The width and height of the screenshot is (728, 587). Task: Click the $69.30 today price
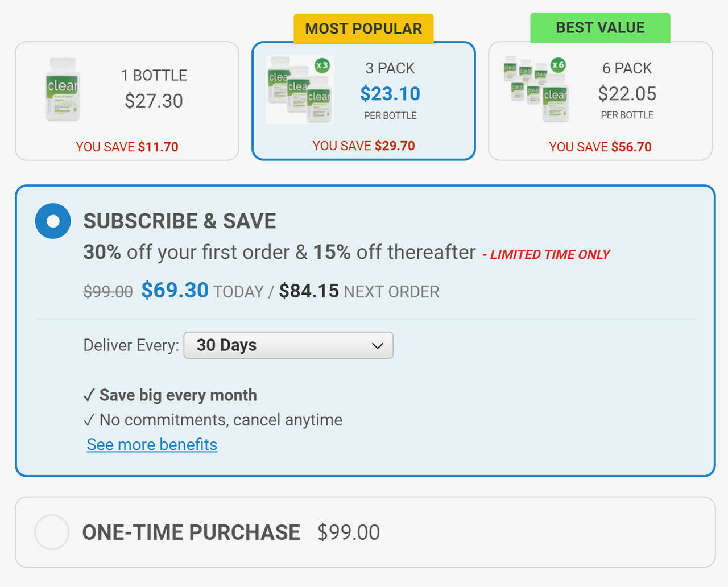tap(175, 290)
